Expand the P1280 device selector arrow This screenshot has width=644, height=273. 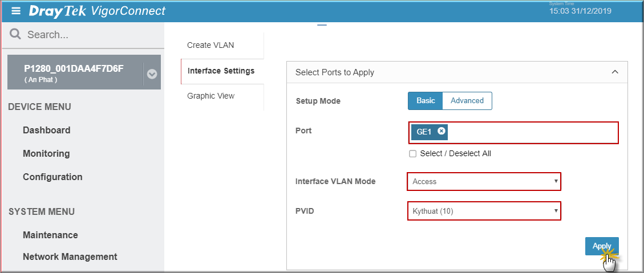pyautogui.click(x=152, y=74)
